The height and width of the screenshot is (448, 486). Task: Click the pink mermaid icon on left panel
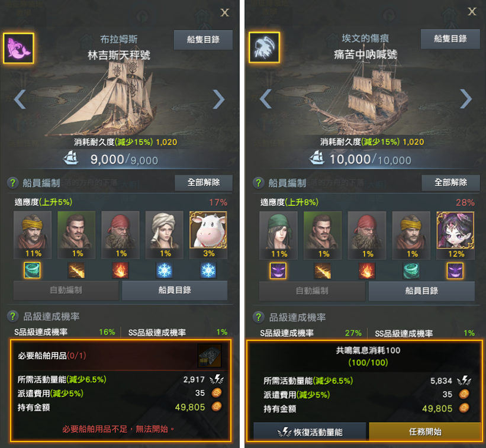click(x=18, y=48)
